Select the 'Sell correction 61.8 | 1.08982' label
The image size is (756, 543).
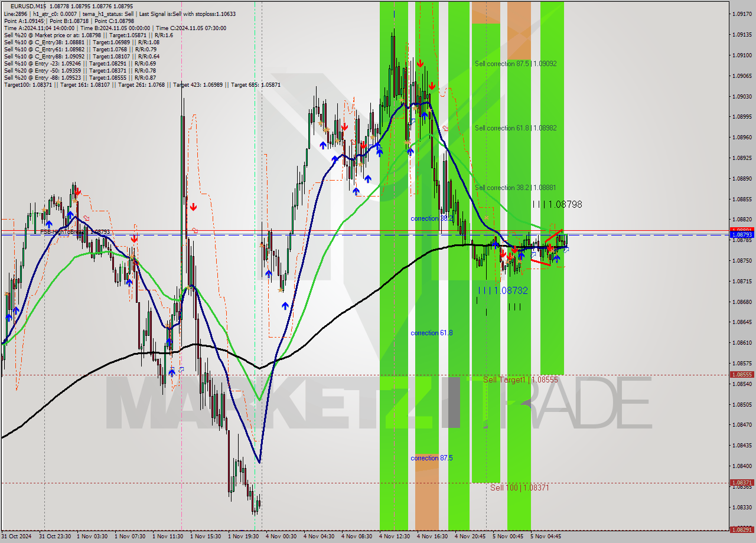(516, 127)
